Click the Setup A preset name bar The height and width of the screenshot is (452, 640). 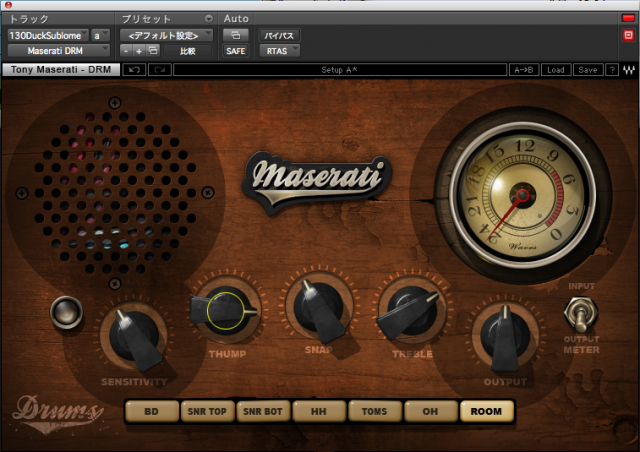click(340, 70)
